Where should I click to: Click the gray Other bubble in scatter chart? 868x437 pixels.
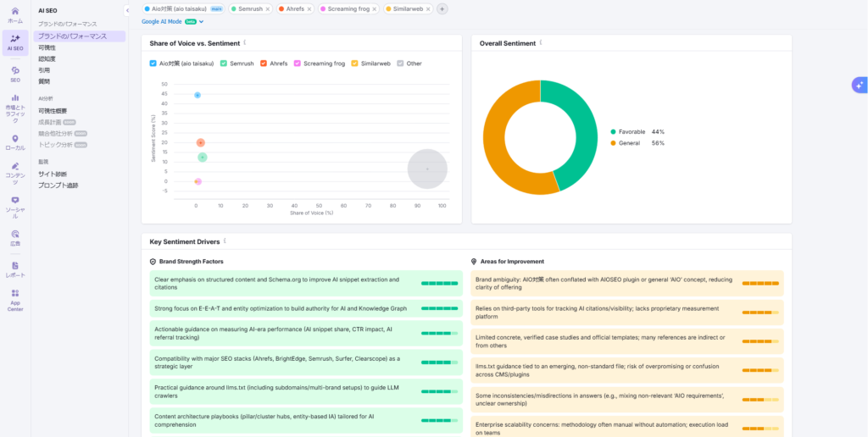pyautogui.click(x=427, y=169)
